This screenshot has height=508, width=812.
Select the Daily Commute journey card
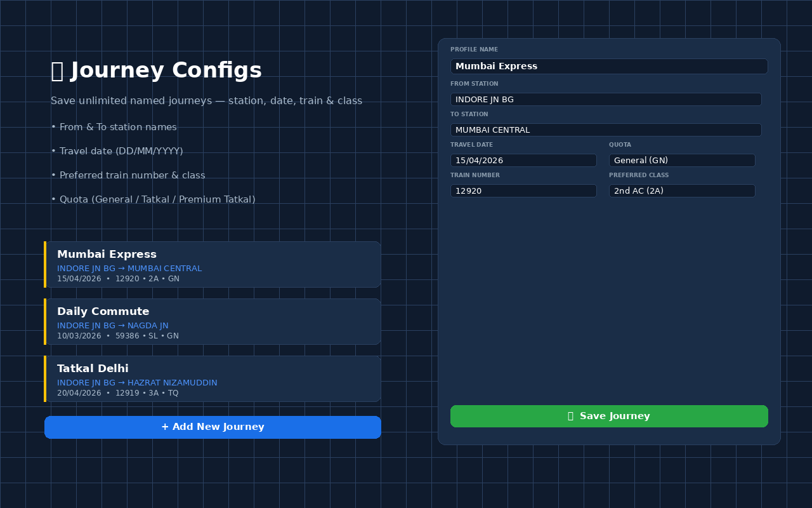pyautogui.click(x=213, y=321)
